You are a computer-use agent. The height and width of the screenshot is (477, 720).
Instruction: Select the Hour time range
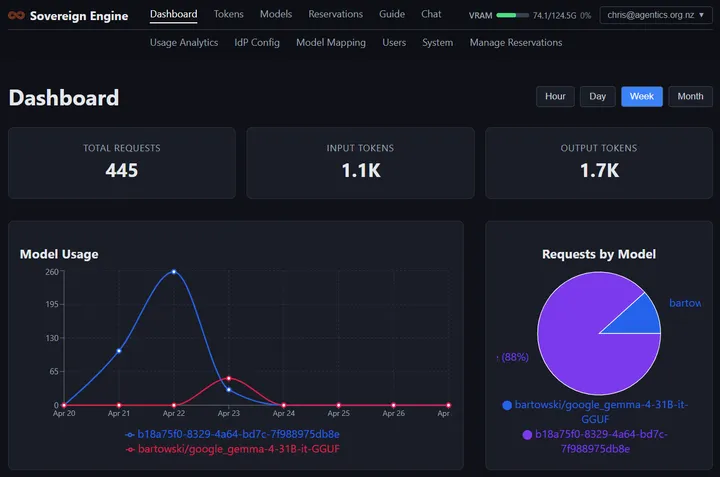555,96
